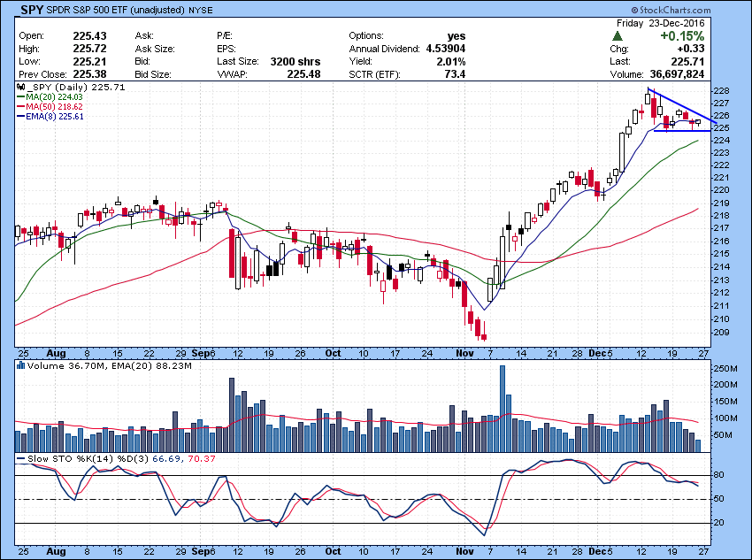
Task: Click the SPDR S&P 500 ETF (unadjusted) title
Action: coord(115,10)
